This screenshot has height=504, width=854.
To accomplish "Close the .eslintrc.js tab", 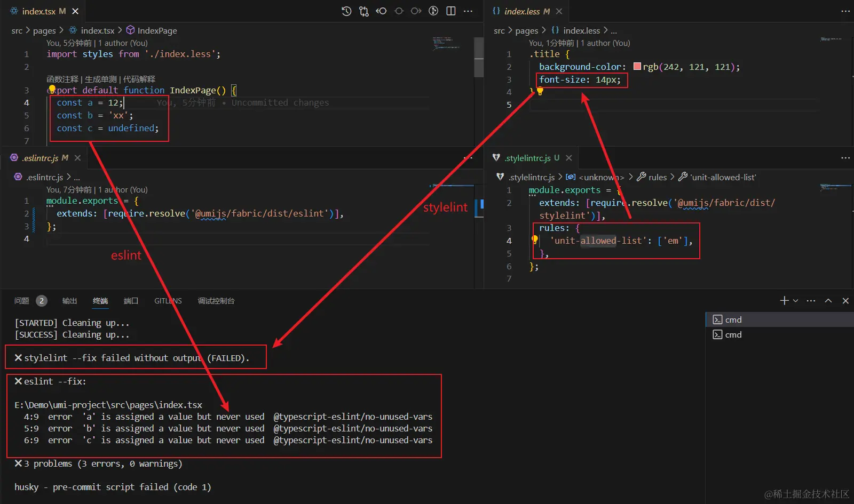I will (x=77, y=158).
